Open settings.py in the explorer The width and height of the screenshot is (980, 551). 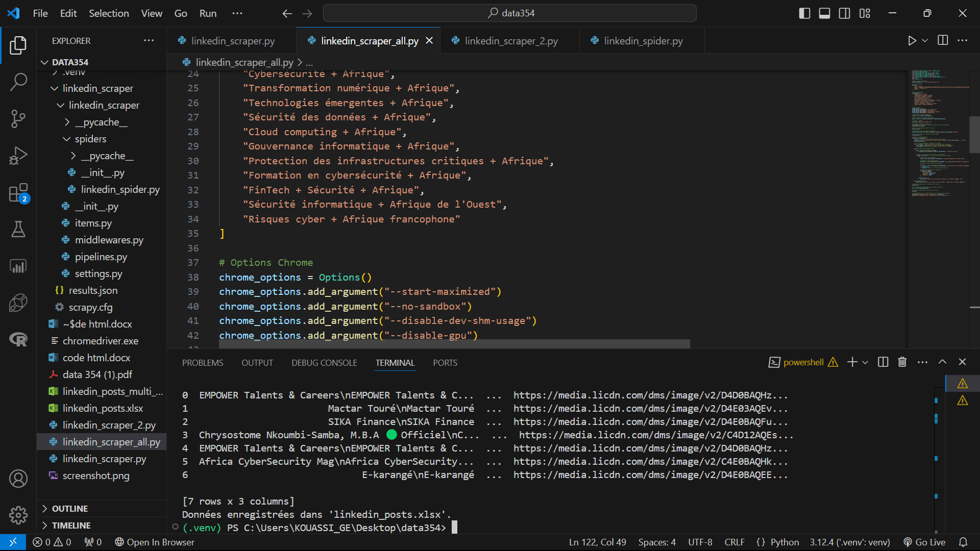pos(98,273)
